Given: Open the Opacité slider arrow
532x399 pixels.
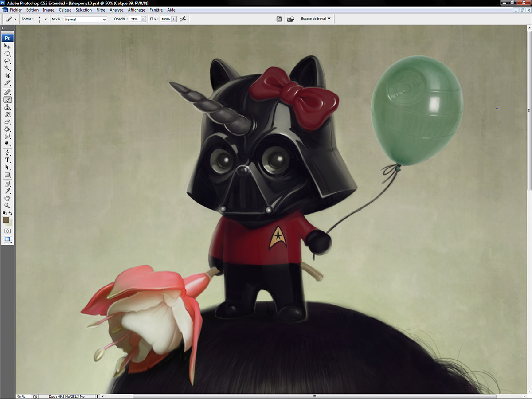Looking at the screenshot, I should 143,19.
